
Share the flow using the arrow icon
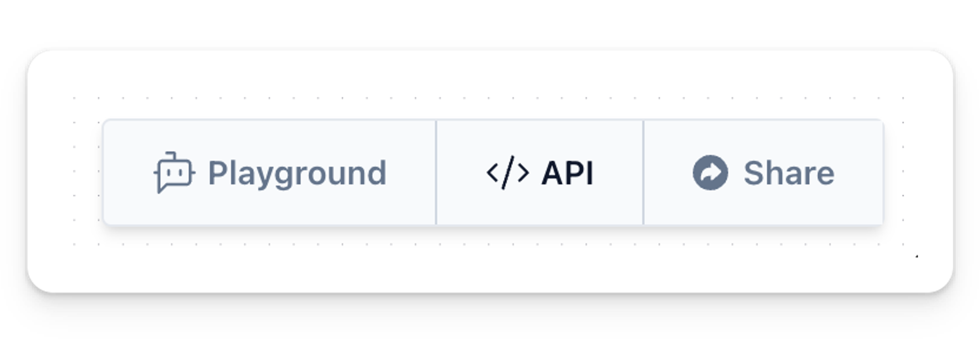tap(710, 172)
